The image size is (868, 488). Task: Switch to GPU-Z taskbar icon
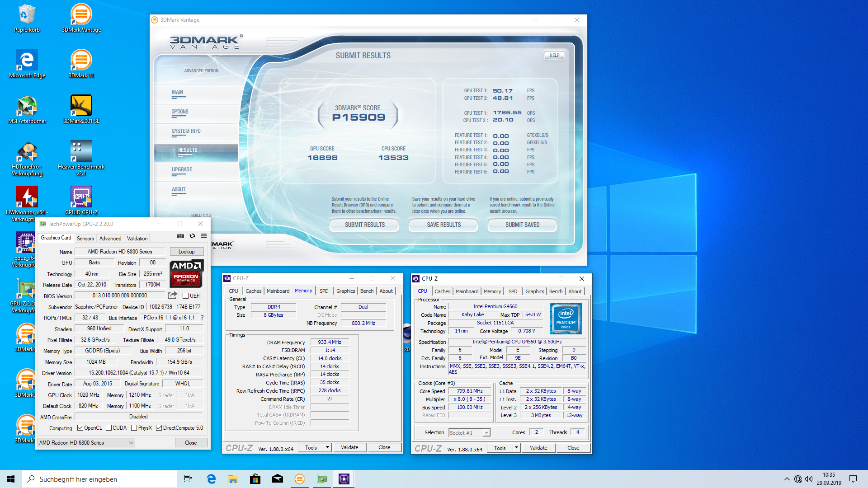pos(322,479)
